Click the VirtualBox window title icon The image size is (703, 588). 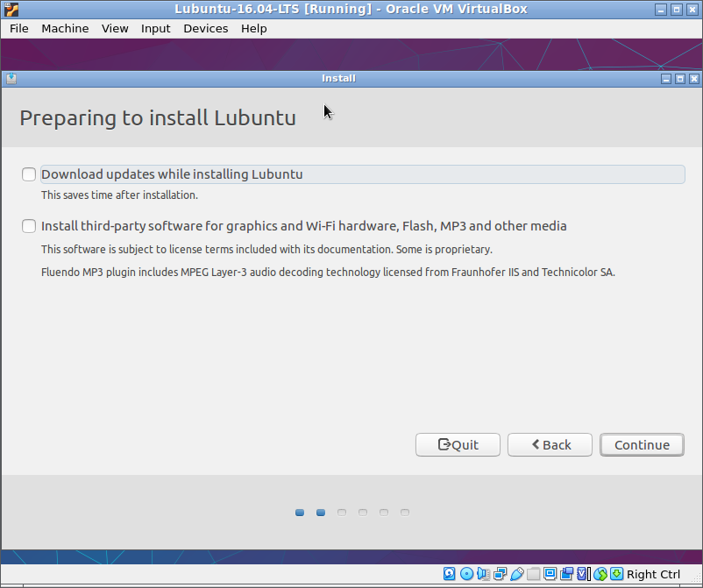(x=11, y=9)
